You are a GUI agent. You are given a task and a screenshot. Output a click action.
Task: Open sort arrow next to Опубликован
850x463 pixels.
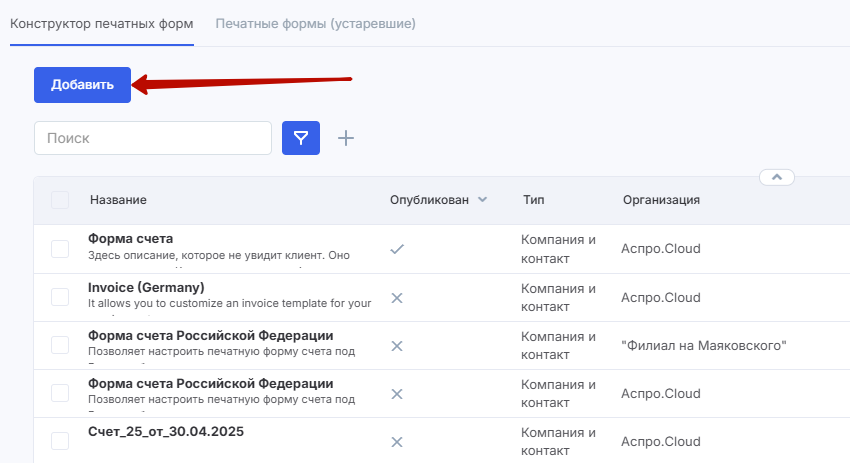click(x=483, y=200)
